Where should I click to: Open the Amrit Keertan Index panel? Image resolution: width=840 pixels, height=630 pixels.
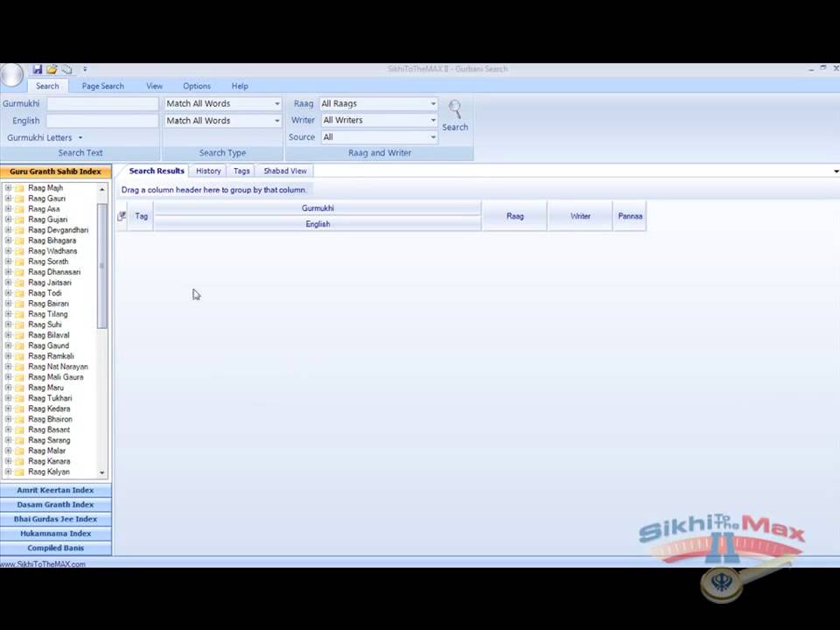coord(55,490)
